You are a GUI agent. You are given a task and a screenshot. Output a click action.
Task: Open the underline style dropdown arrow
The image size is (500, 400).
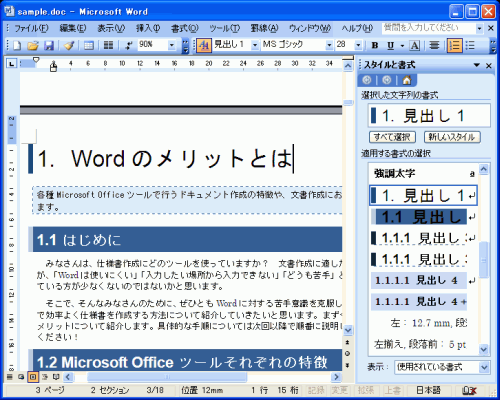point(402,45)
